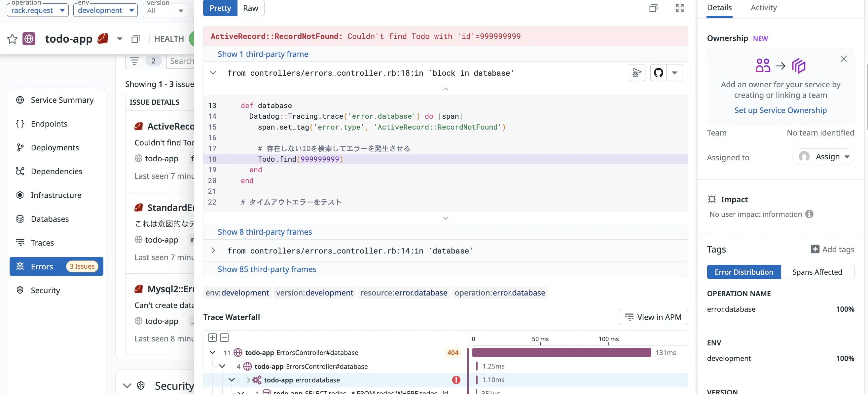Collapse all spans in the trace waterfall
Image resolution: width=868 pixels, height=394 pixels.
[x=224, y=338]
